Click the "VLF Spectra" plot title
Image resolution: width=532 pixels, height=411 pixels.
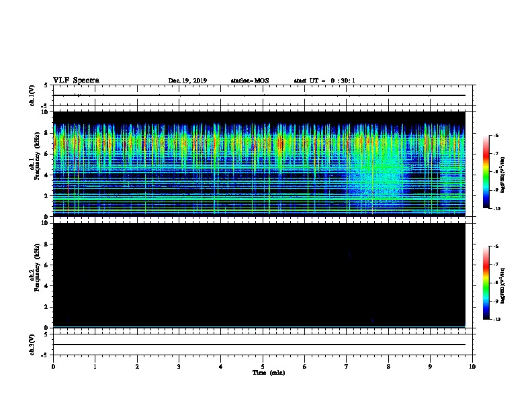click(76, 81)
